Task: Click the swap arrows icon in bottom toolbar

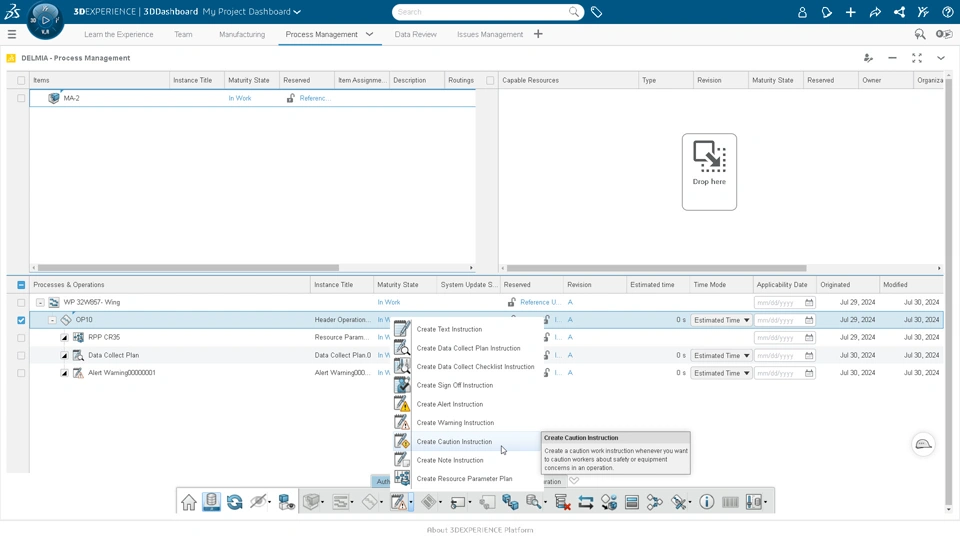Action: tap(585, 503)
